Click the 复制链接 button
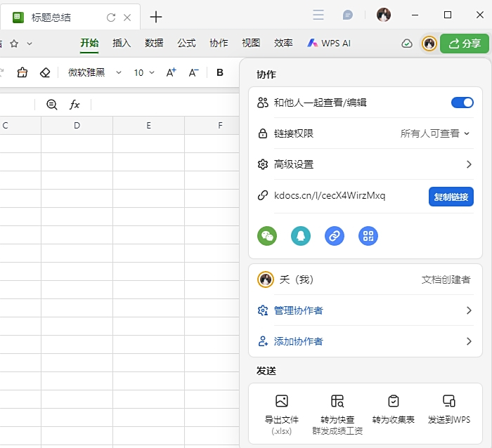Screen dimensions: 492x448 451,197
